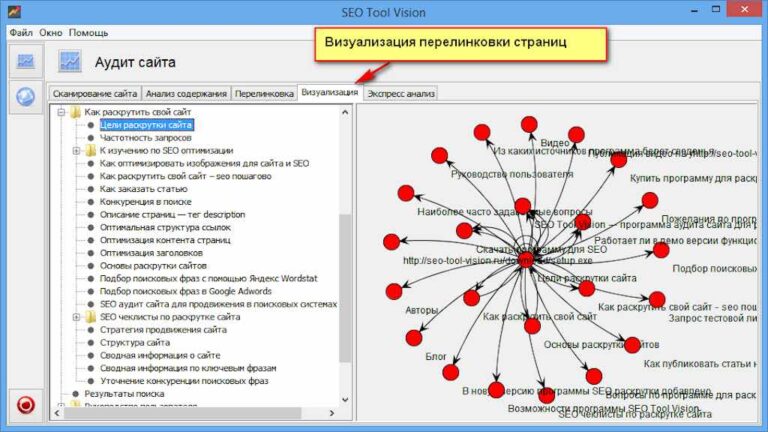The image size is (768, 432).
Task: Select Оптимизация заголовков item
Action: [151, 253]
